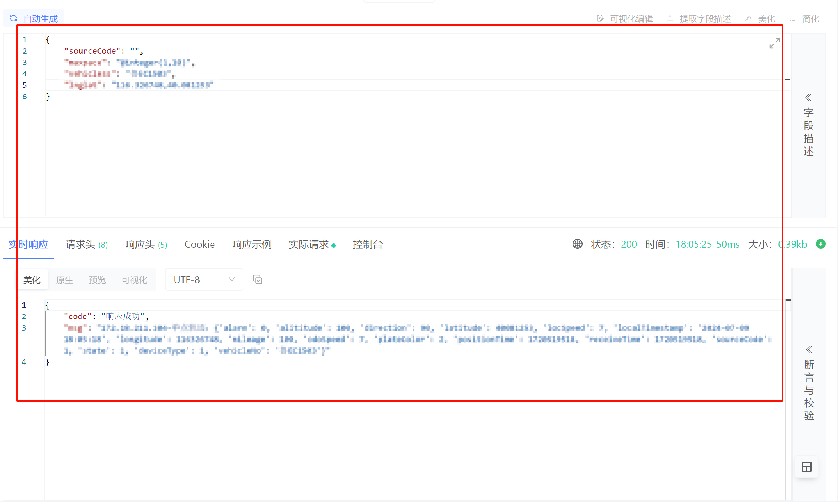The image size is (840, 504).
Task: Click the green download response icon
Action: click(x=821, y=244)
